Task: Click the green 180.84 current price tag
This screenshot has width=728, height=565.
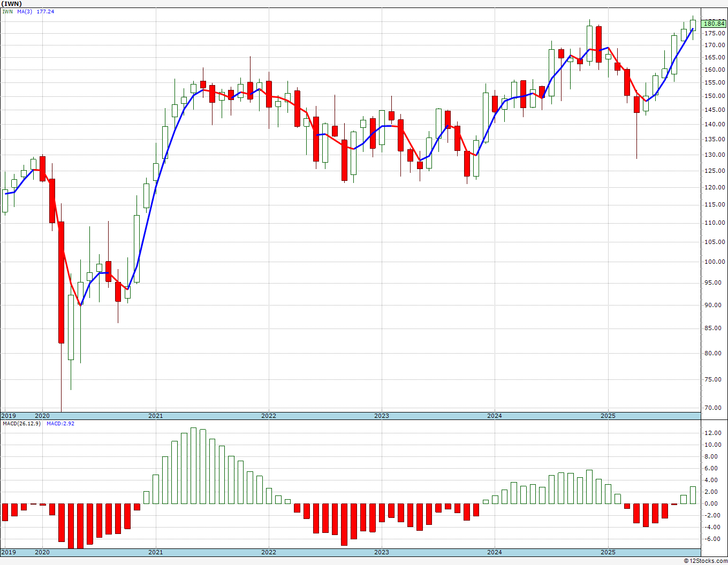Action: point(714,24)
